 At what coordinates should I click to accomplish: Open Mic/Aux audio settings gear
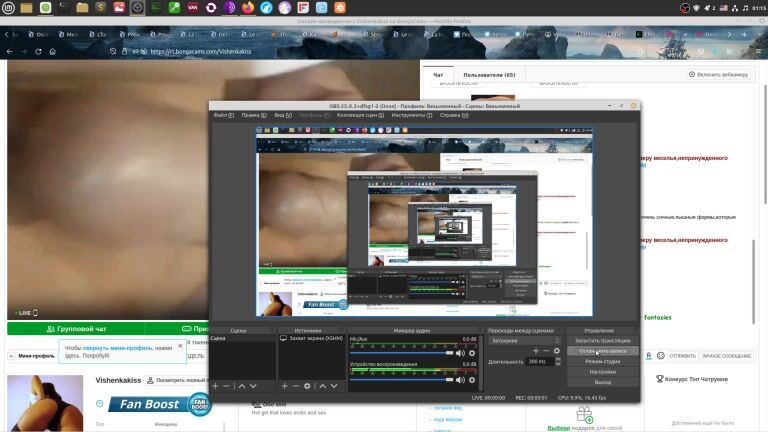click(472, 353)
